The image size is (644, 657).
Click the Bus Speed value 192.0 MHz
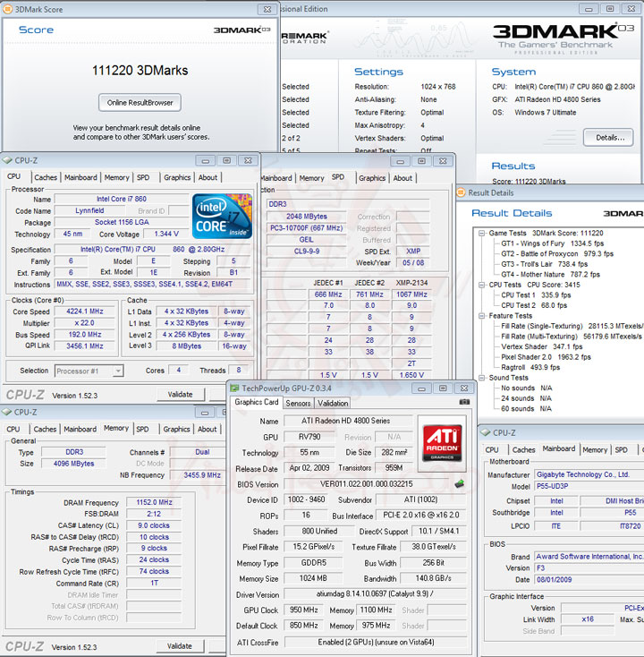click(x=85, y=335)
